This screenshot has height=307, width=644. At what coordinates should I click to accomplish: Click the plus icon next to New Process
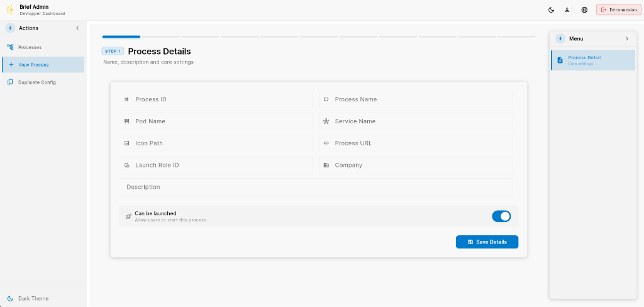point(11,65)
